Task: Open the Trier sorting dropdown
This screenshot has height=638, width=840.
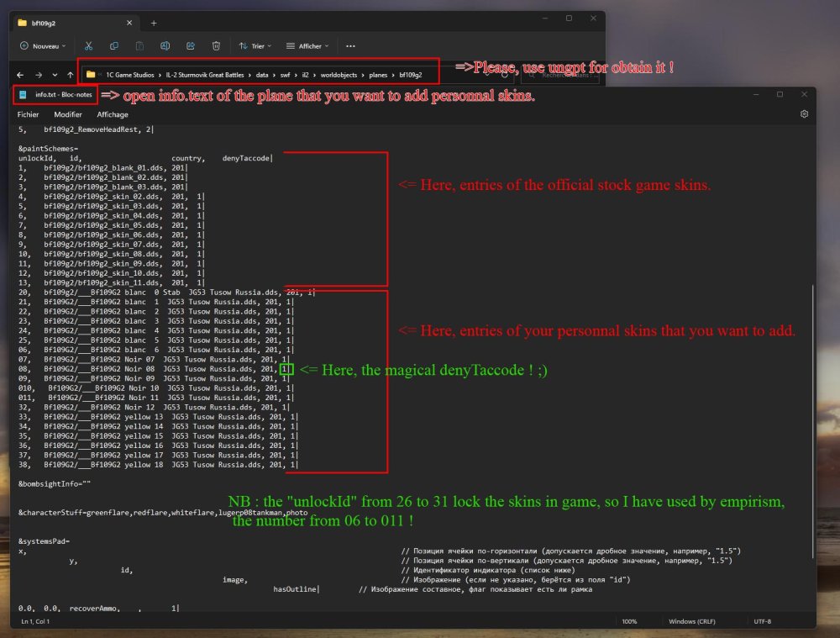Action: (254, 45)
